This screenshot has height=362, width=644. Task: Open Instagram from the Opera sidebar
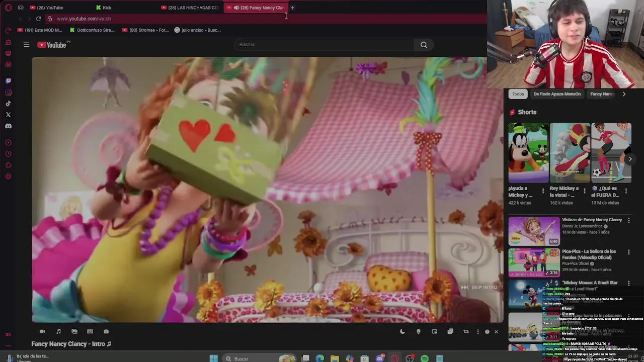coord(8,92)
